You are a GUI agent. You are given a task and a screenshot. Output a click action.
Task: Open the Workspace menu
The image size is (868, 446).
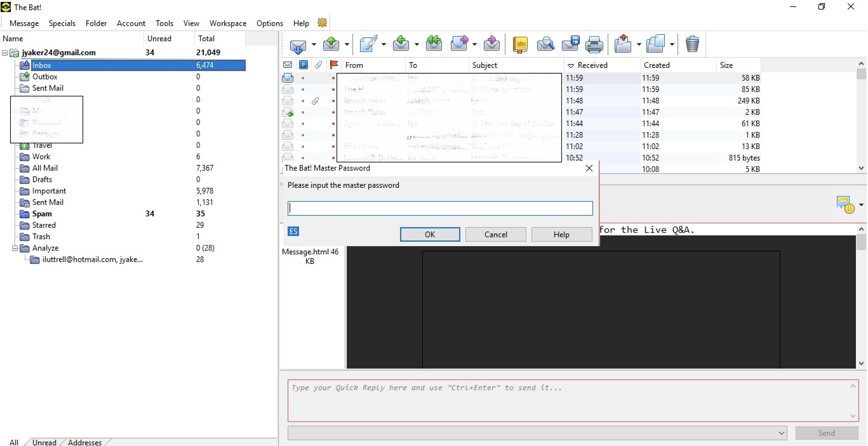point(228,23)
